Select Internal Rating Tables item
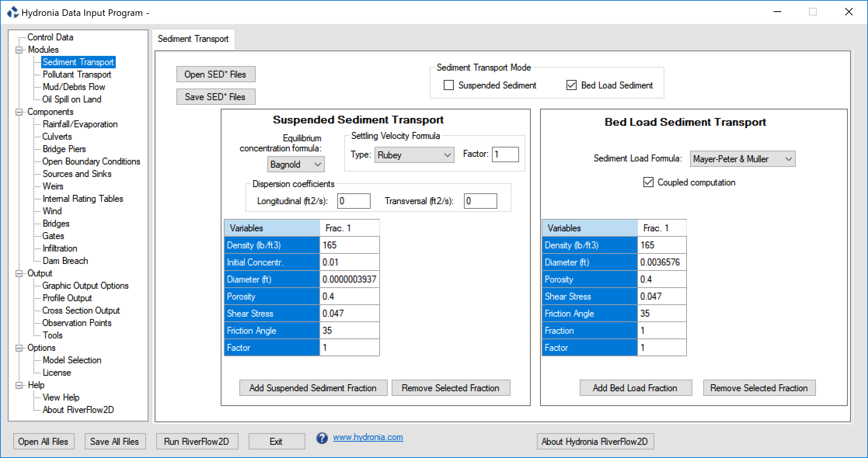 click(x=83, y=199)
